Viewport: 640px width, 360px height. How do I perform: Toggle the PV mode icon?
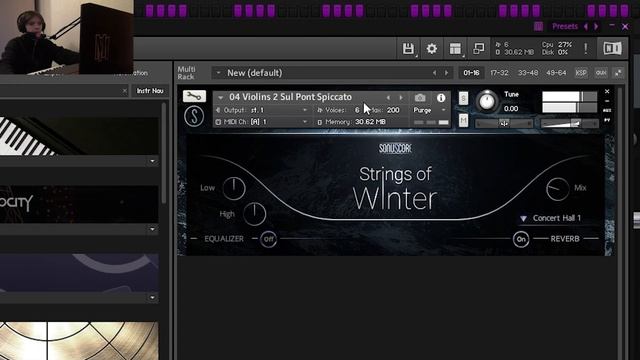[x=607, y=120]
